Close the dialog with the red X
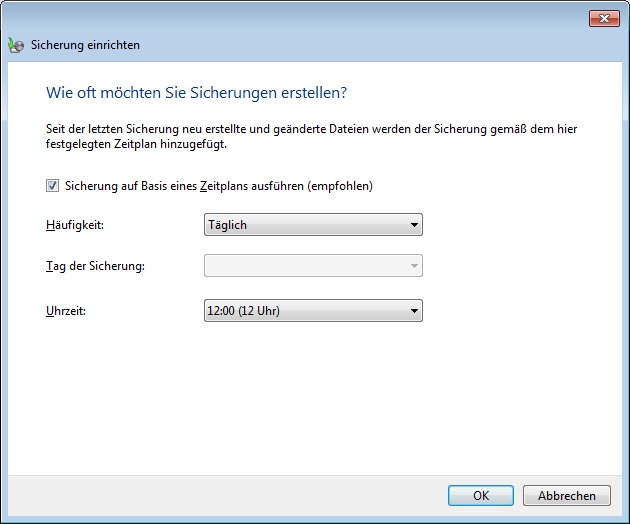Image resolution: width=630 pixels, height=524 pixels. pyautogui.click(x=602, y=17)
